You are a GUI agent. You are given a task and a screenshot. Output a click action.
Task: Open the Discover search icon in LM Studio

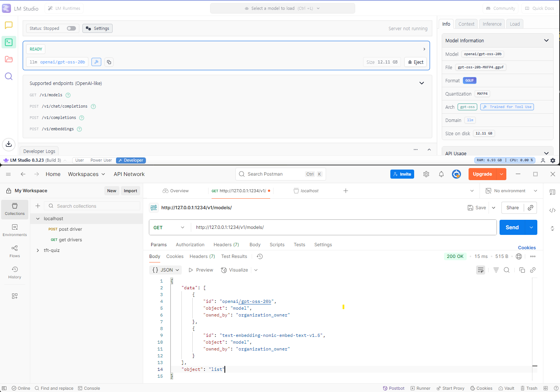(x=9, y=76)
